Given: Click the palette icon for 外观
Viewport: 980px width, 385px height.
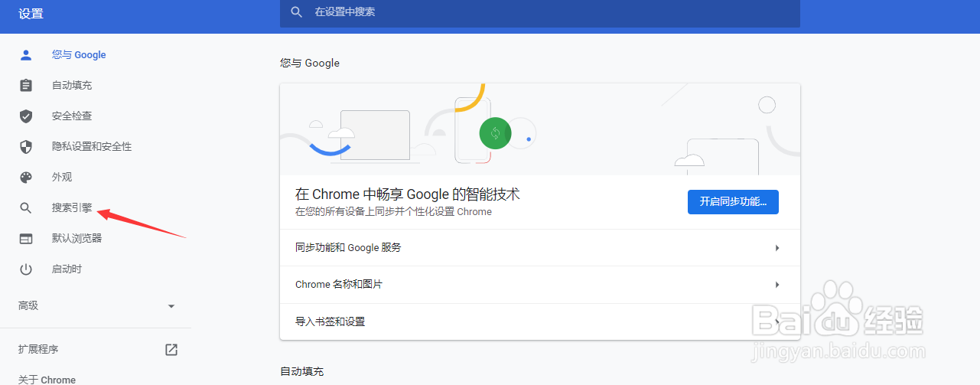Looking at the screenshot, I should tap(26, 178).
